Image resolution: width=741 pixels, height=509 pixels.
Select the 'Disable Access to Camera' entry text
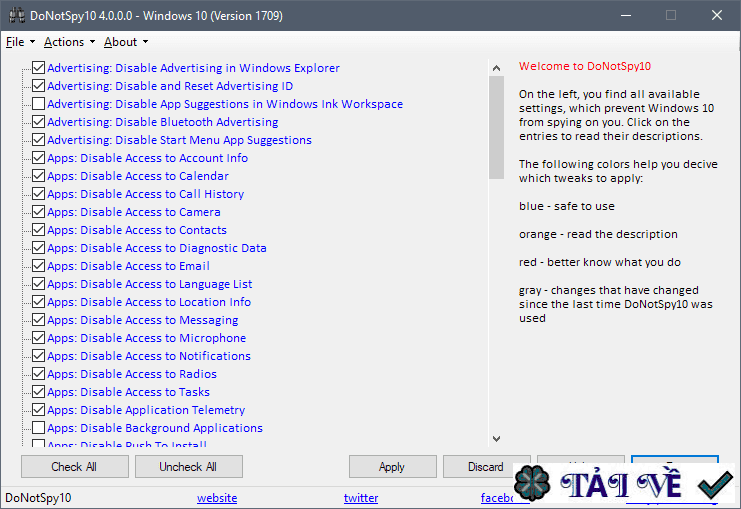(134, 212)
